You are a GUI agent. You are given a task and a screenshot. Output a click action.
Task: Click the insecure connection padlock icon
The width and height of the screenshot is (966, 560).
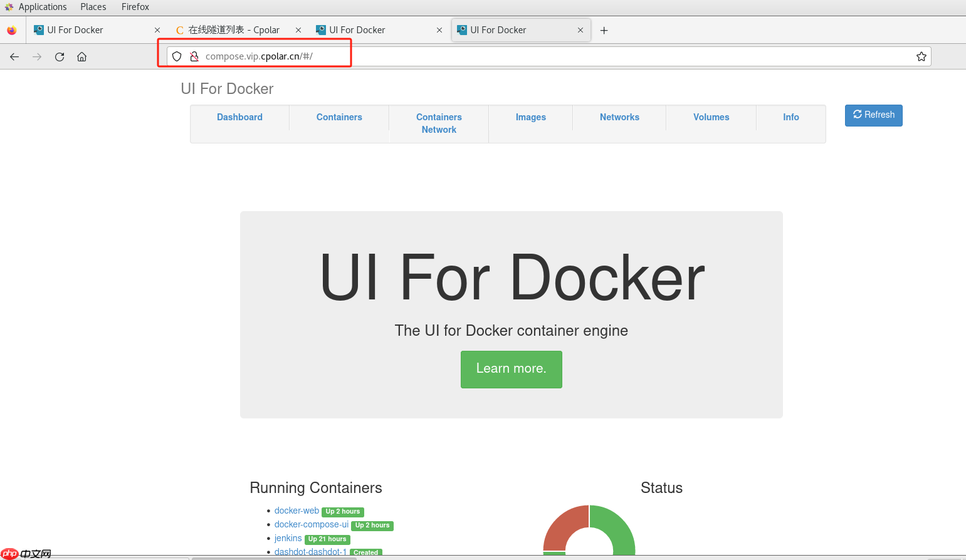pos(194,56)
